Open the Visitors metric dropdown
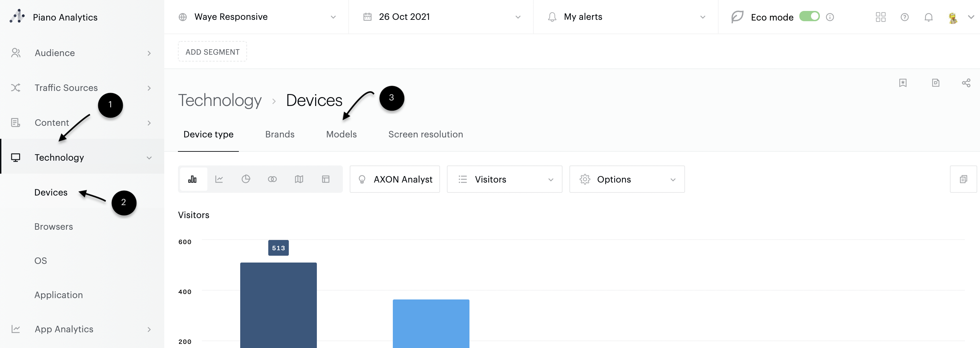Viewport: 980px width, 348px height. pyautogui.click(x=504, y=179)
